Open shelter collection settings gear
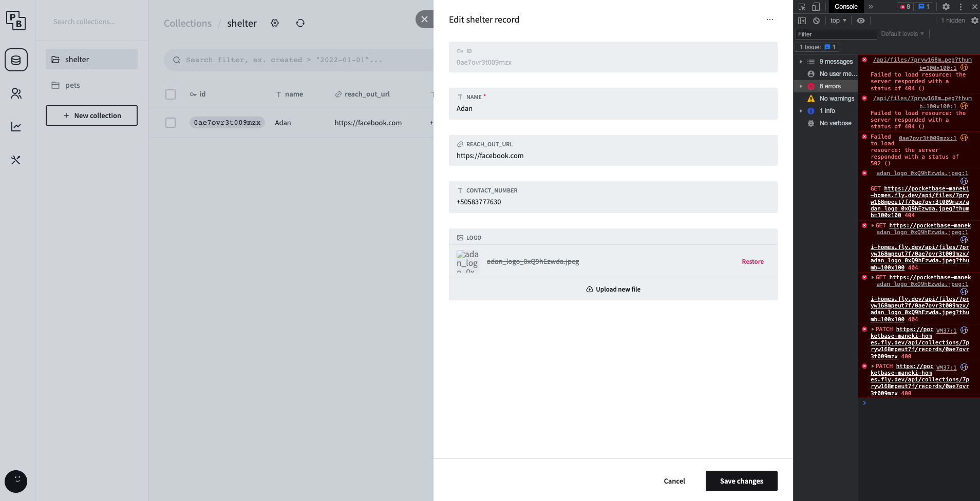 tap(275, 23)
